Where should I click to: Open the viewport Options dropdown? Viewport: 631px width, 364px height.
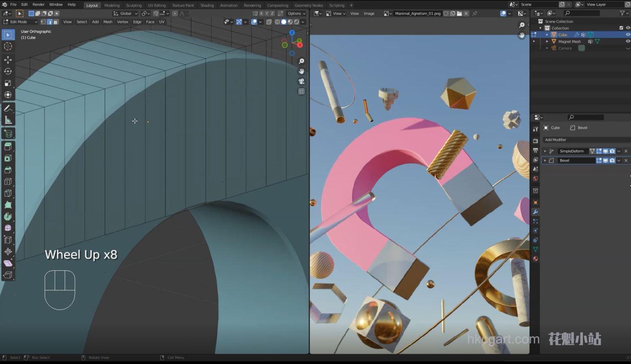point(296,13)
